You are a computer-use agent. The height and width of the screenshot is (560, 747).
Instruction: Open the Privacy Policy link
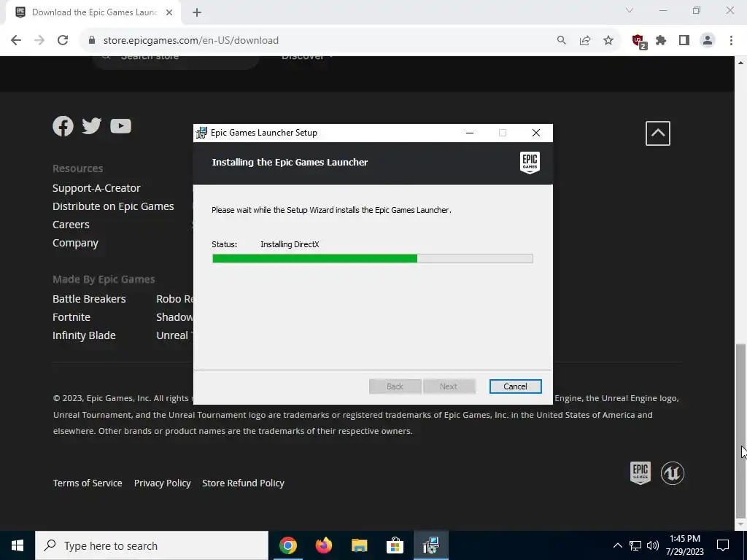click(x=163, y=483)
